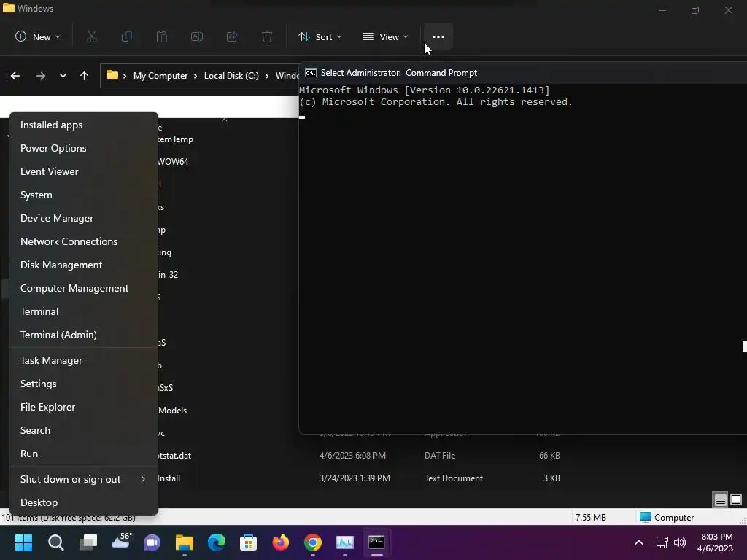Launch Terminal (Admin)
Image resolution: width=747 pixels, height=560 pixels.
coord(84,335)
